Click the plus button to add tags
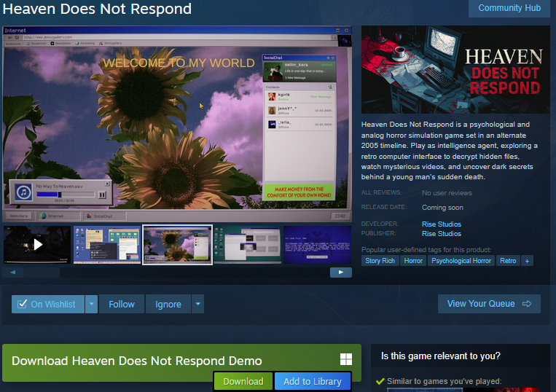The image size is (556, 392). point(527,261)
